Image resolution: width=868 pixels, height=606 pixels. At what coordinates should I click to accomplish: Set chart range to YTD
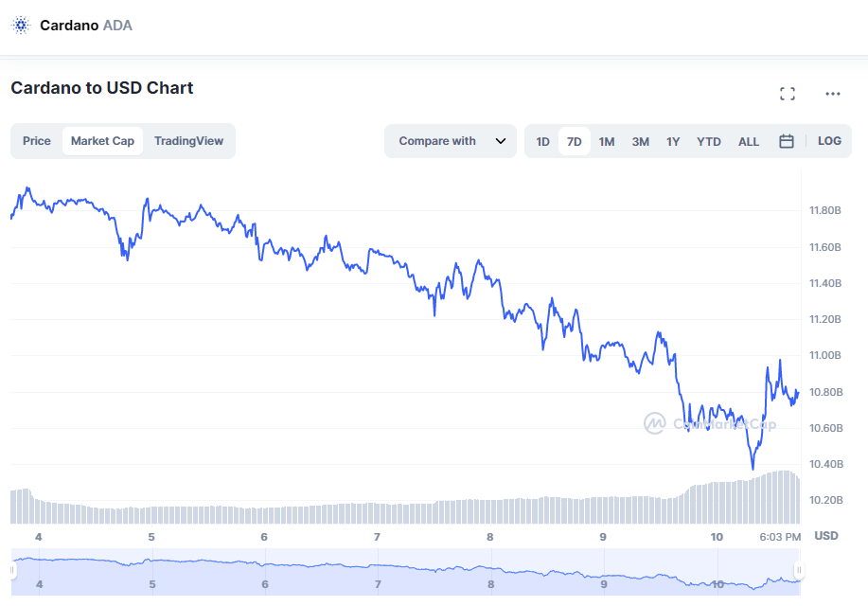[709, 141]
